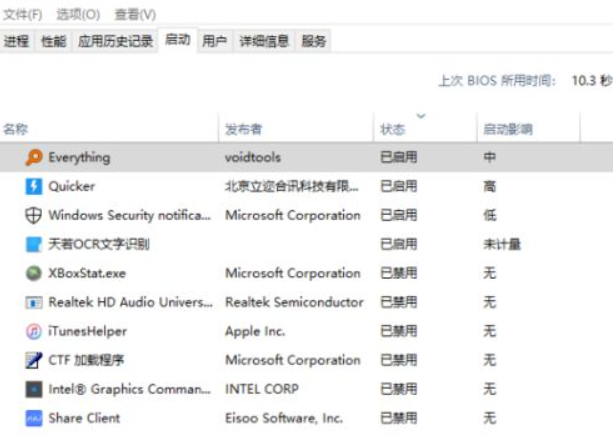613x435 pixels.
Task: Select Intel Graphics Command entry name
Action: pyautogui.click(x=129, y=389)
